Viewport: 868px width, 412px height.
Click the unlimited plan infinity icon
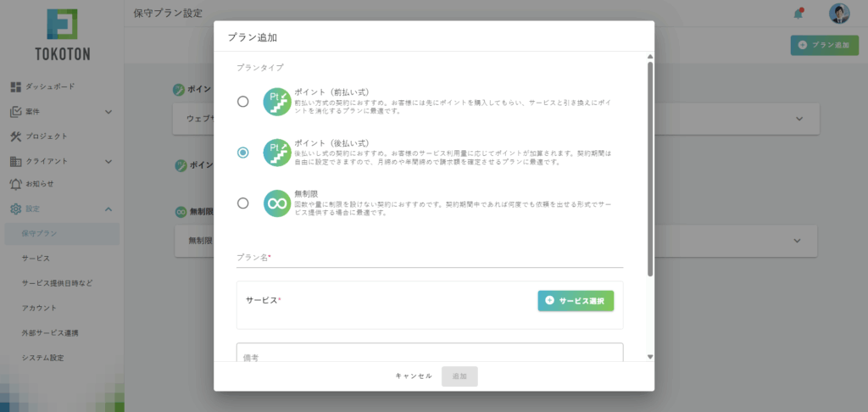coord(276,203)
